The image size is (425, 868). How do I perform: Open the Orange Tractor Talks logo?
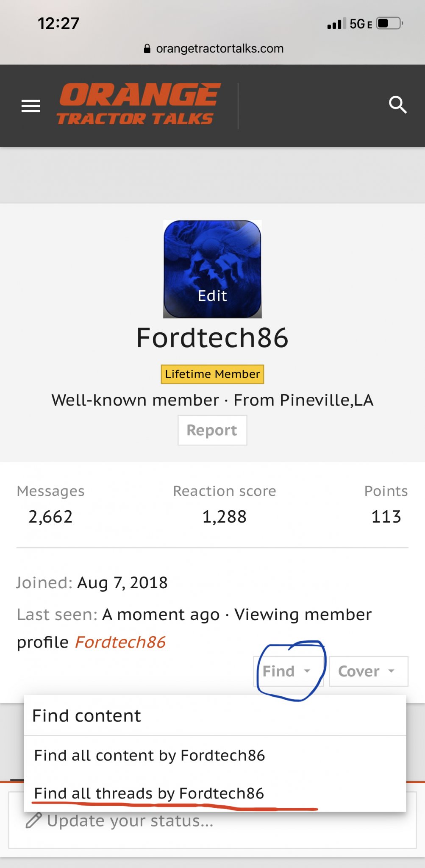[x=139, y=104]
